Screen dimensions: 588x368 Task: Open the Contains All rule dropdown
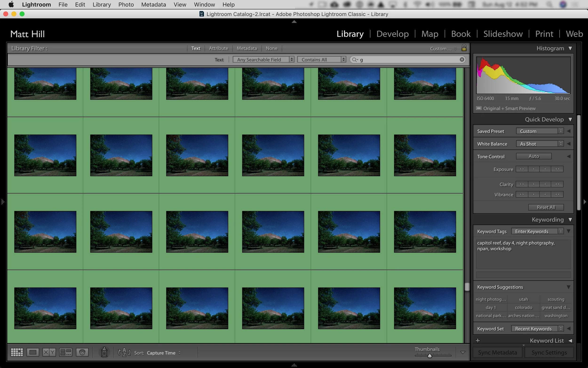[x=321, y=60]
